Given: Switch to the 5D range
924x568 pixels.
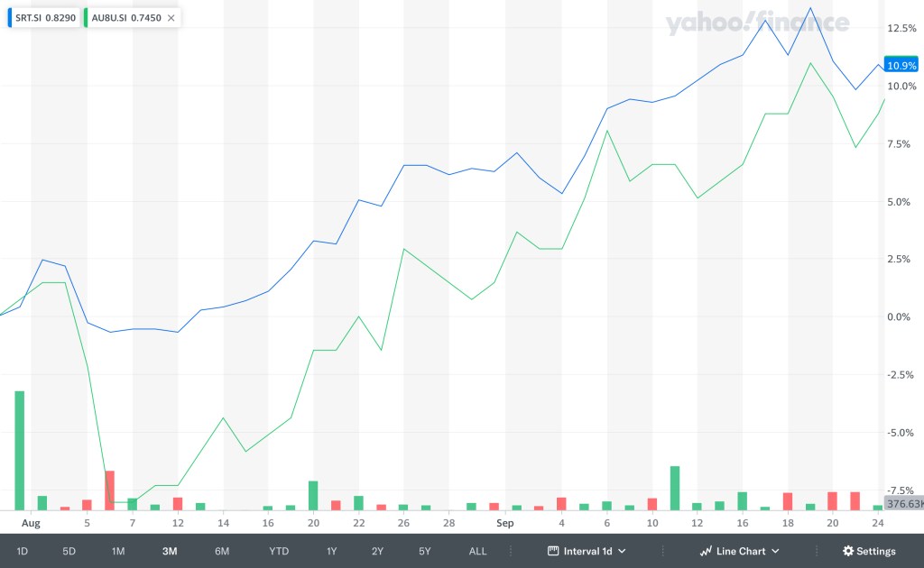Looking at the screenshot, I should coord(69,551).
